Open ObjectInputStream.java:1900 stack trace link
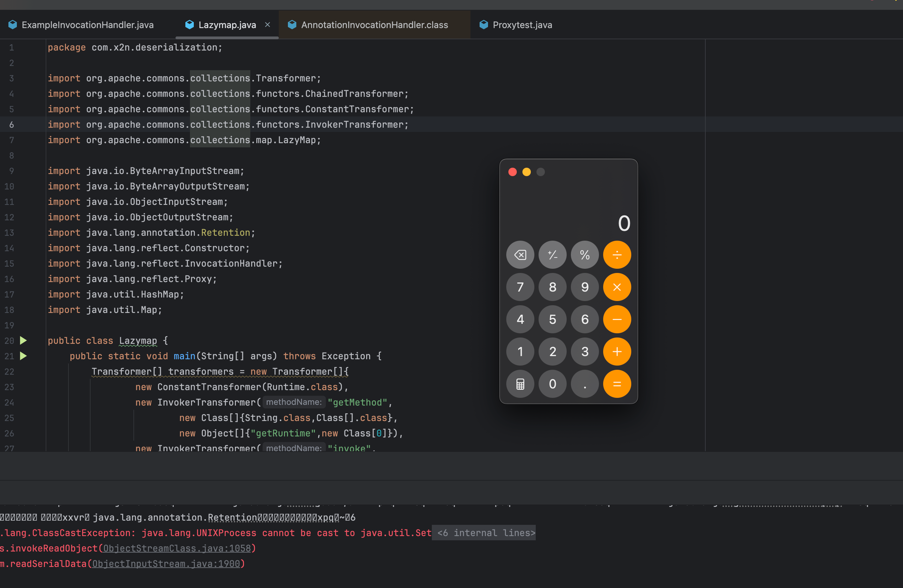The height and width of the screenshot is (588, 903). click(x=166, y=564)
